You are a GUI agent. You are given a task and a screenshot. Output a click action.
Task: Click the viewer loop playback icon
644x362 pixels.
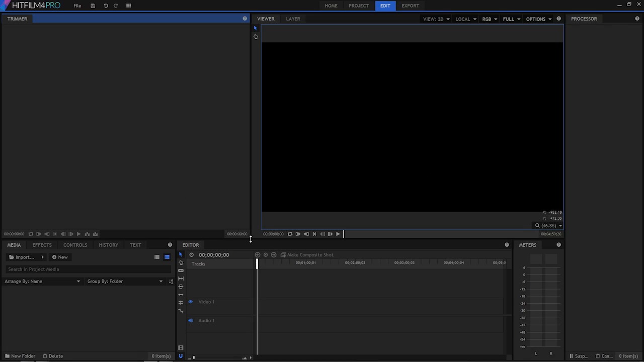[x=290, y=234]
